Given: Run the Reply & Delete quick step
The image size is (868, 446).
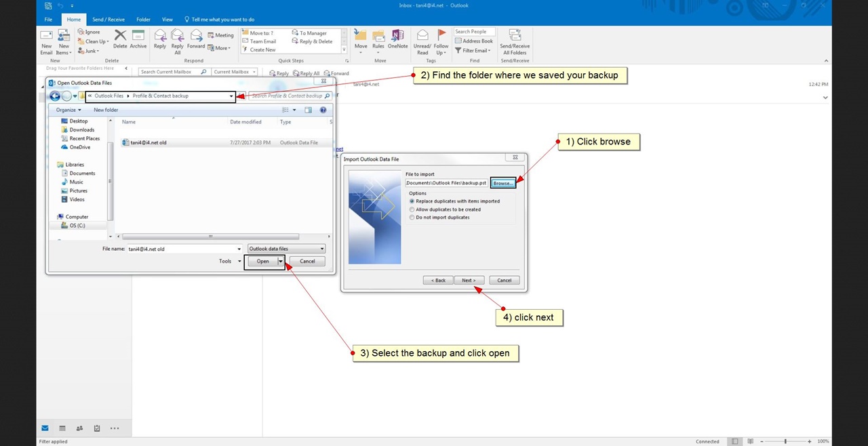Looking at the screenshot, I should tap(312, 41).
